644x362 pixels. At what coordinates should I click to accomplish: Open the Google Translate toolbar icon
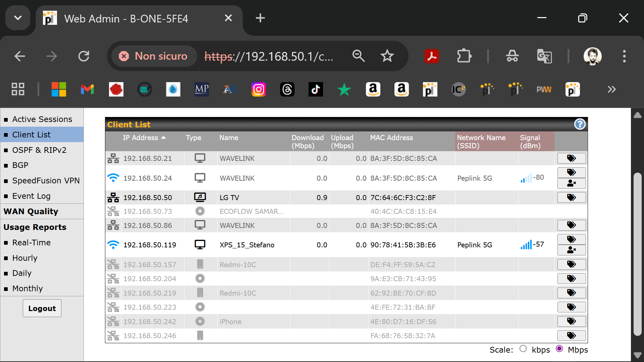pyautogui.click(x=544, y=56)
